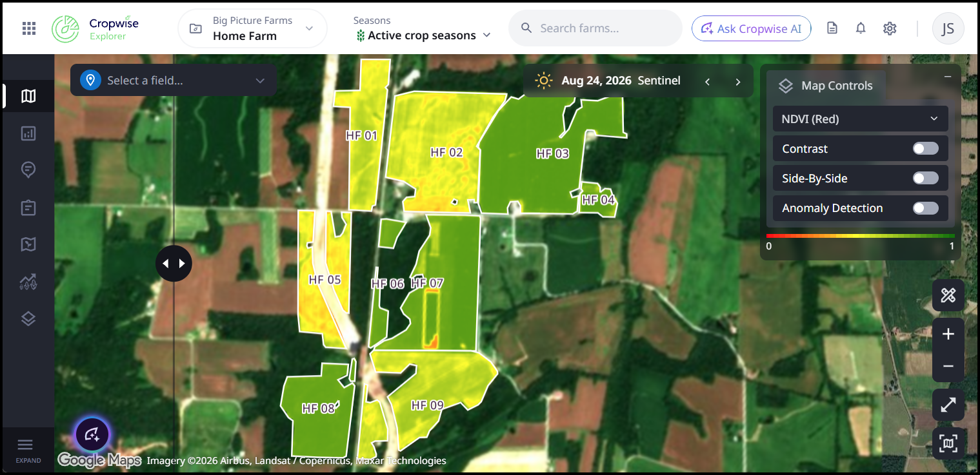Click the Map Controls panel title
980x475 pixels.
[x=837, y=86]
